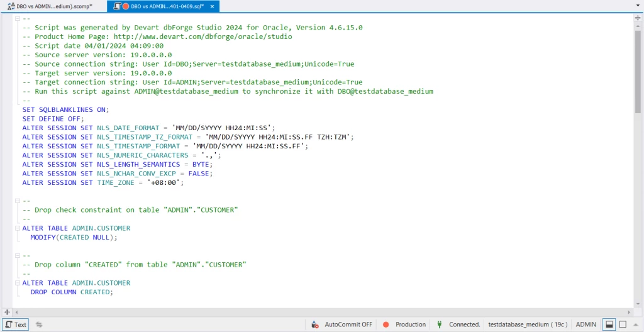Image resolution: width=644 pixels, height=332 pixels.
Task: Open the document tab list dropdown arrow
Action: pos(638,6)
